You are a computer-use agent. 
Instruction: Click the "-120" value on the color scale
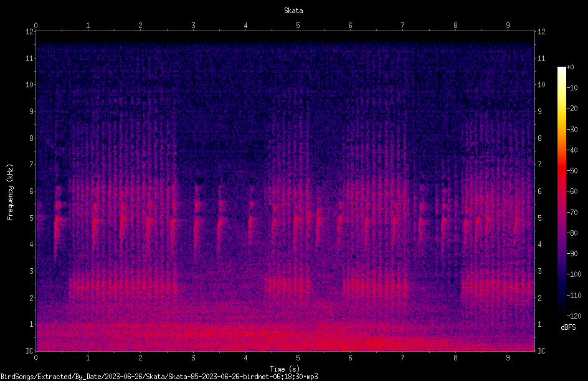[x=574, y=316]
